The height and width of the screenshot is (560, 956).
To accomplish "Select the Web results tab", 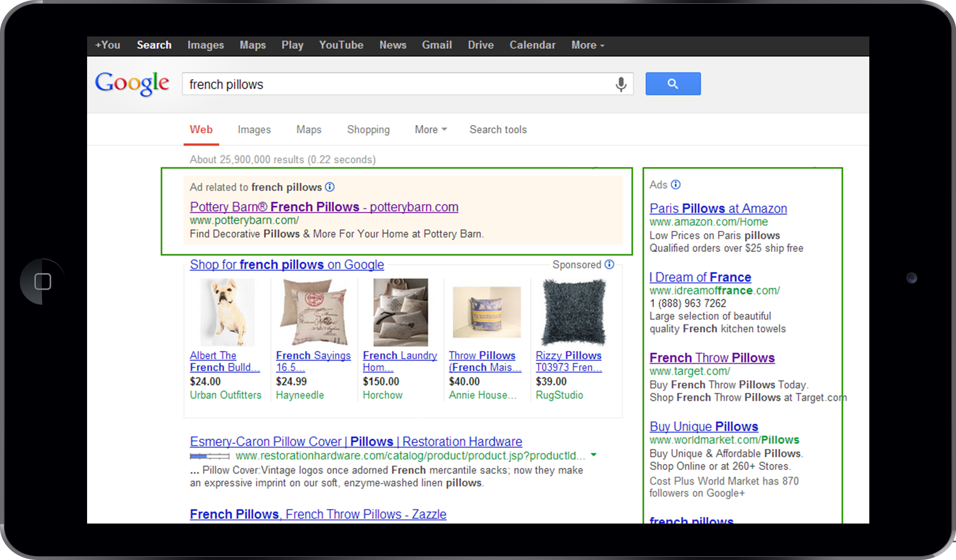I will pos(201,129).
